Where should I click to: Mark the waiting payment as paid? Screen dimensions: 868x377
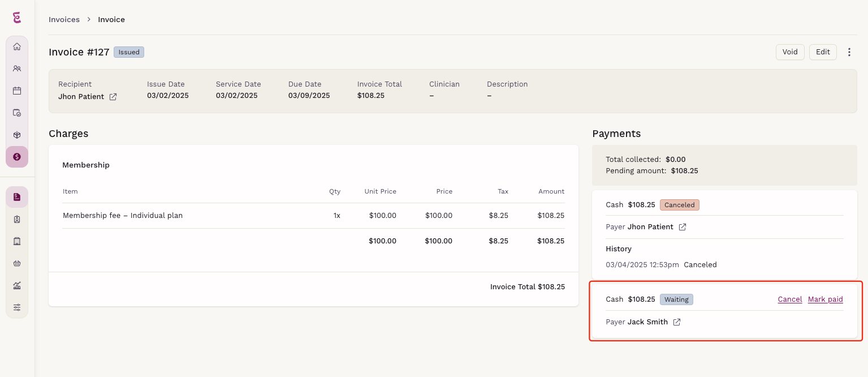826,299
